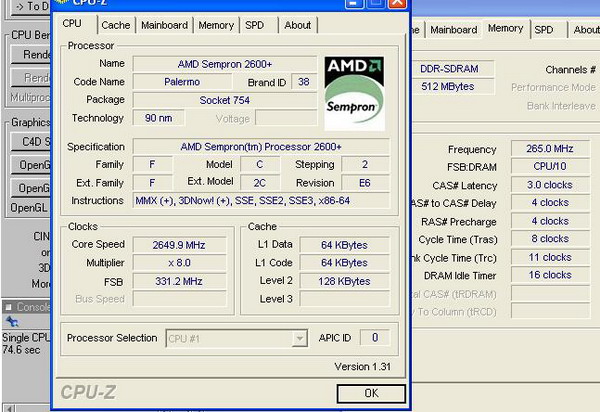Click the Ext. Model value '2C'
The image size is (600, 412).
(x=260, y=183)
